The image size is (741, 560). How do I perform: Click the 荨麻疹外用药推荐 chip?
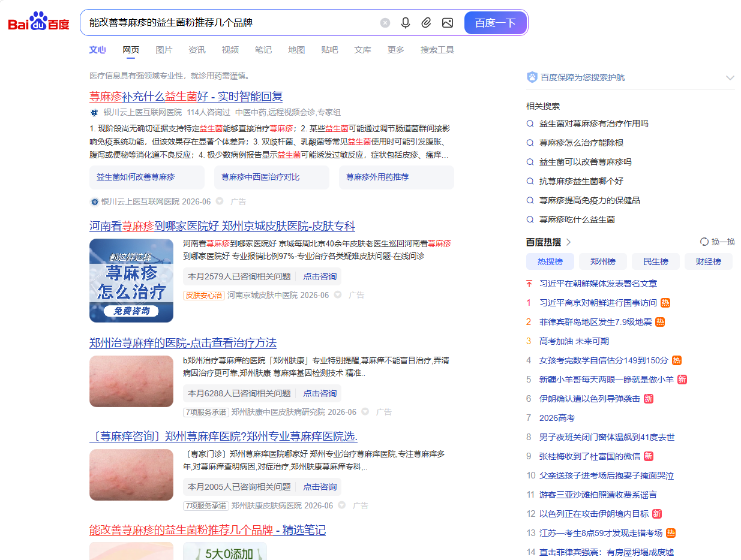click(397, 177)
